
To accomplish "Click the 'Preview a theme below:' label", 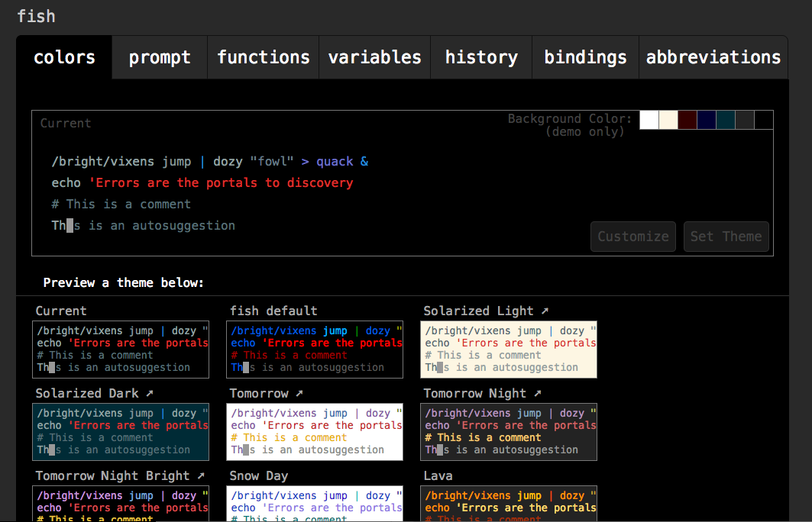I will coord(123,282).
